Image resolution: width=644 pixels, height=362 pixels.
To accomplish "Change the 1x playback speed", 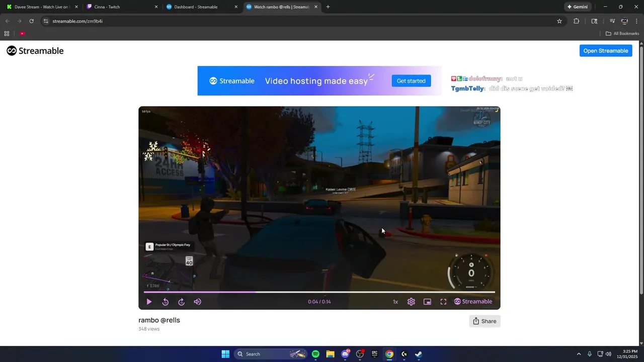I will click(x=395, y=302).
